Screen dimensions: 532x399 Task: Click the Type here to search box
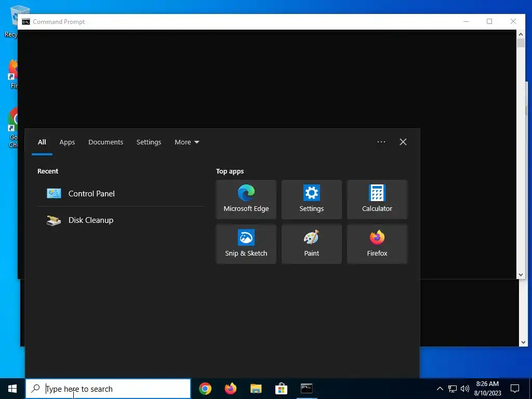click(108, 389)
